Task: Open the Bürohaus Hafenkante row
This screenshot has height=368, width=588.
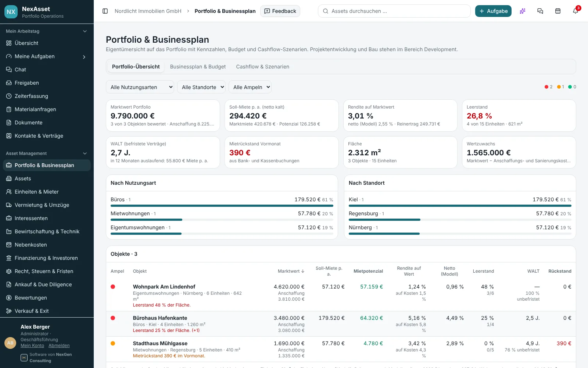Action: (341, 324)
